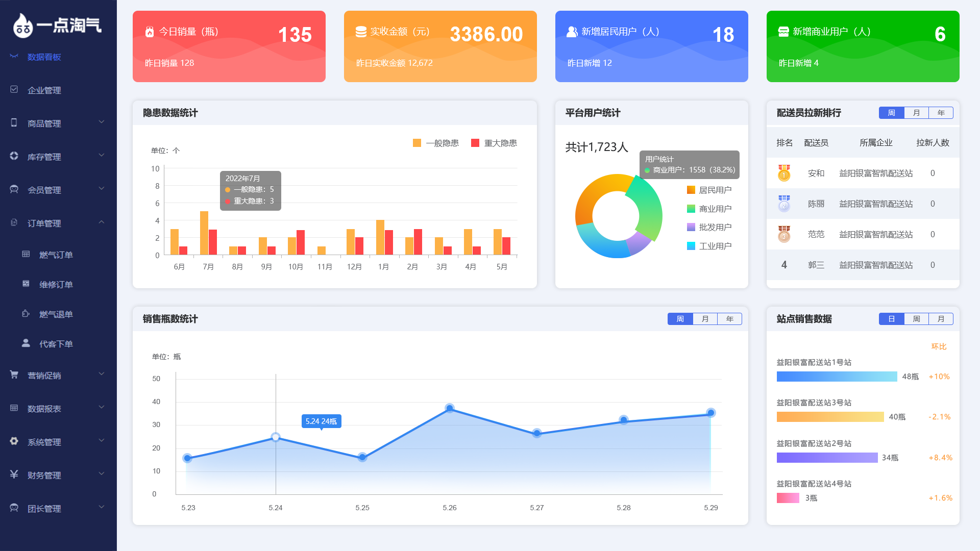Click the 燃气退单 icon
980x551 pixels.
tap(26, 313)
